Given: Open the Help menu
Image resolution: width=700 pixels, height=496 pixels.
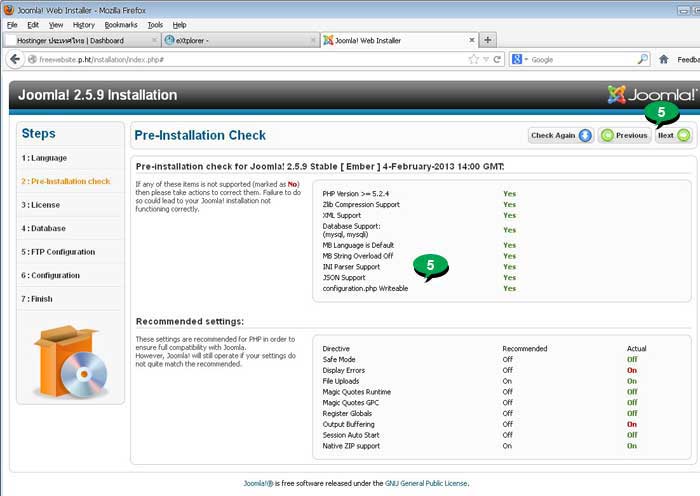Looking at the screenshot, I should pos(179,25).
